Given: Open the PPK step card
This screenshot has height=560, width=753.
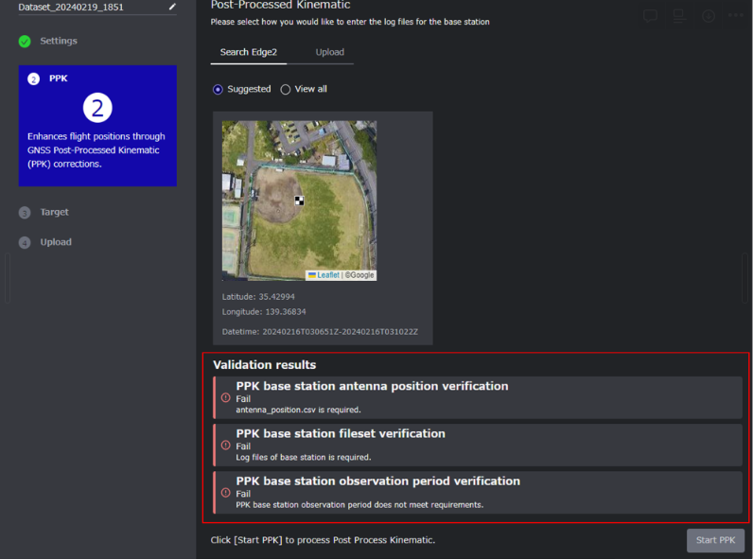Looking at the screenshot, I should (97, 126).
